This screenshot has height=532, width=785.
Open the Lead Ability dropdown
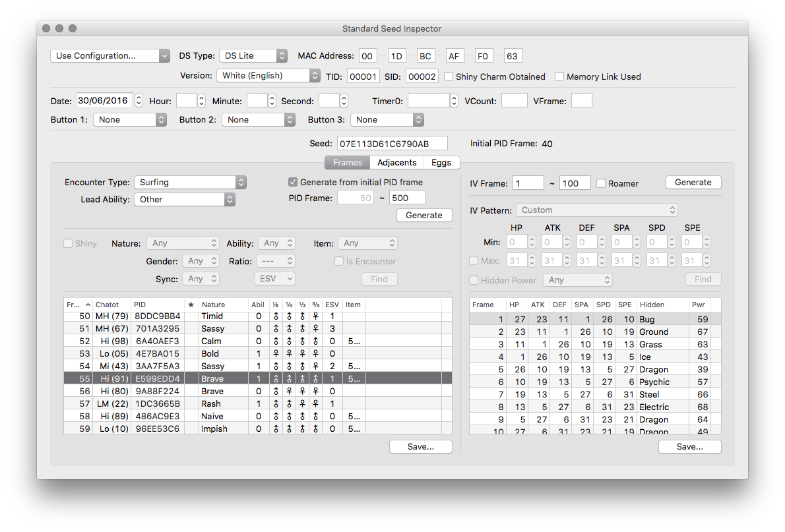185,199
